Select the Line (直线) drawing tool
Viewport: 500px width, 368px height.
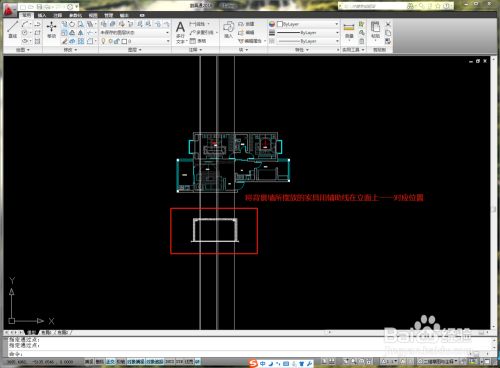pyautogui.click(x=13, y=29)
